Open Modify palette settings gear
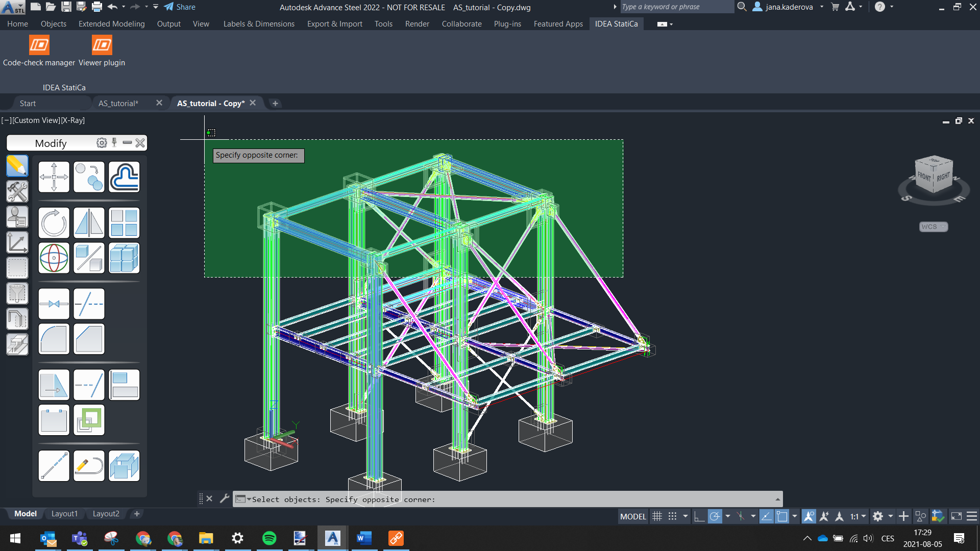980x551 pixels. (x=102, y=143)
